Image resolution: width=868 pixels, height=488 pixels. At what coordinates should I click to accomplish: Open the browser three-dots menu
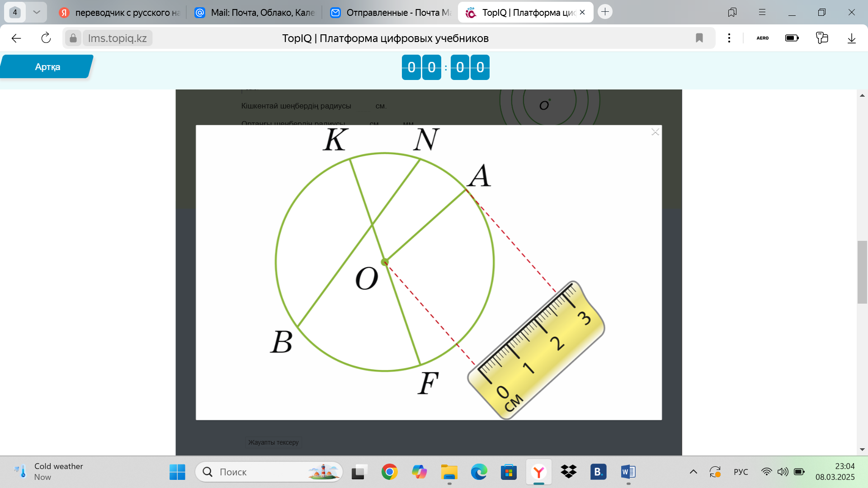click(729, 38)
